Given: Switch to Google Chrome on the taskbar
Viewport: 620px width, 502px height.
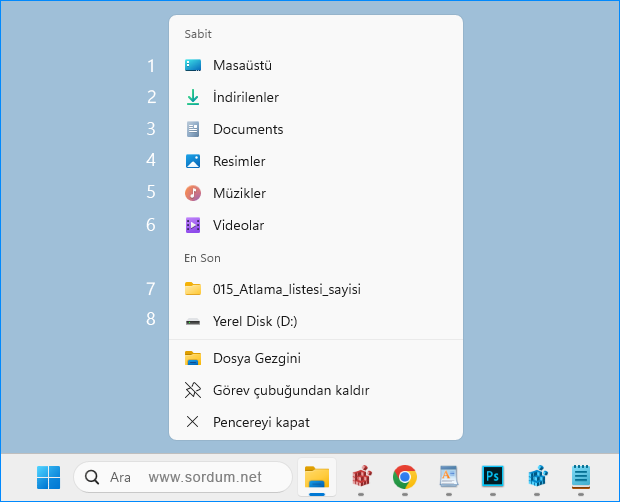Looking at the screenshot, I should [x=405, y=477].
